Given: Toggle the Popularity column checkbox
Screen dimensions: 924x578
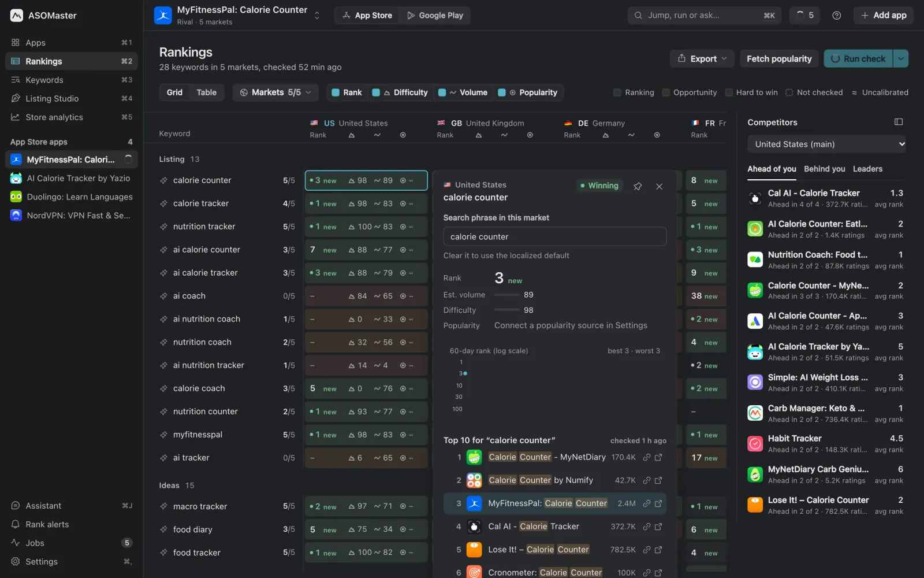Looking at the screenshot, I should [502, 92].
